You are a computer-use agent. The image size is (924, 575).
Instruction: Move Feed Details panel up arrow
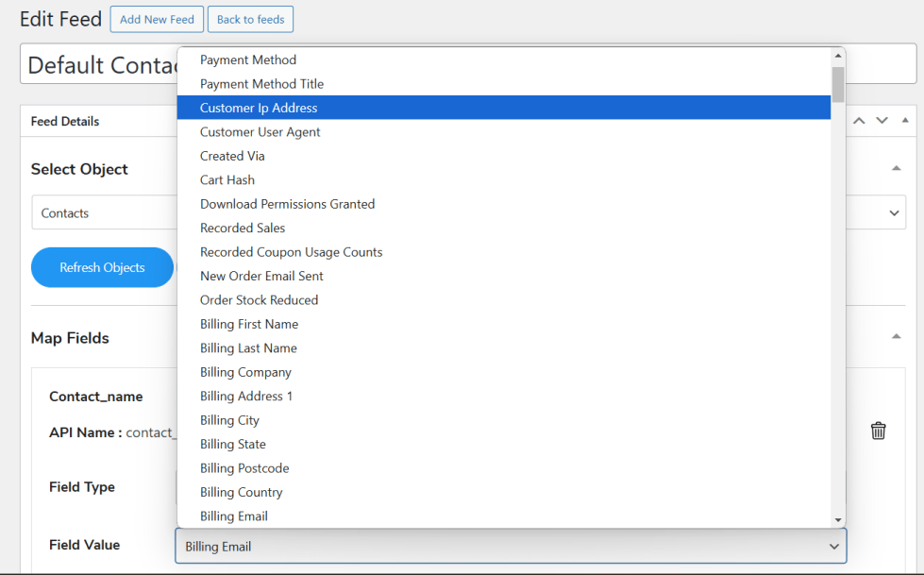click(859, 121)
